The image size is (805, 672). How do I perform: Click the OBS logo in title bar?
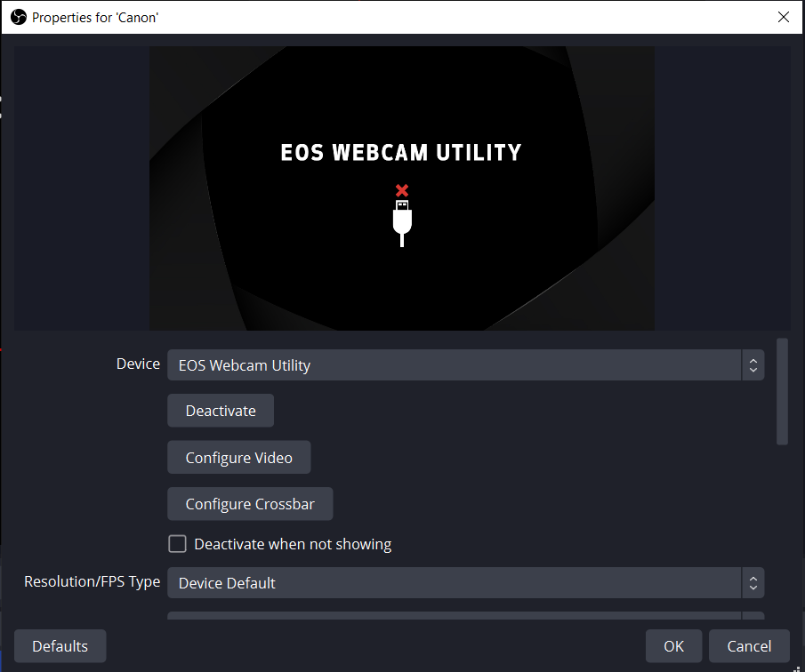(x=18, y=17)
